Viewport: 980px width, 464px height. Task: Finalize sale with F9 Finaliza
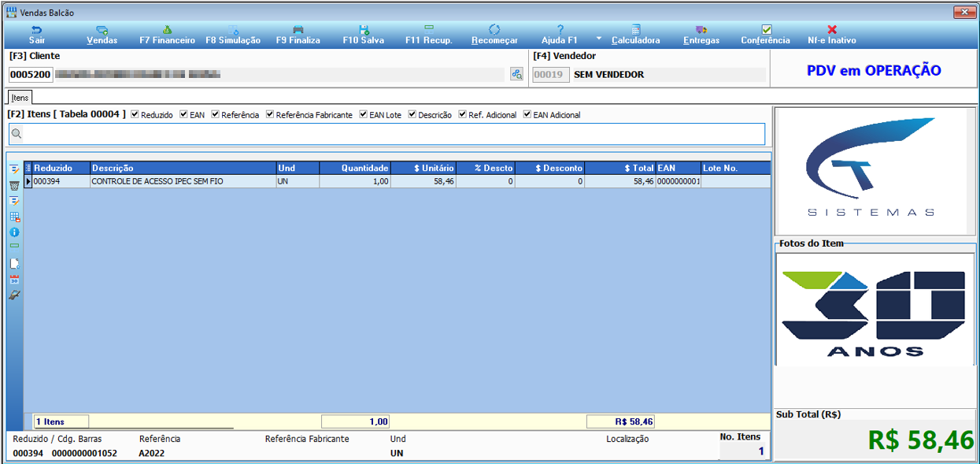point(298,35)
